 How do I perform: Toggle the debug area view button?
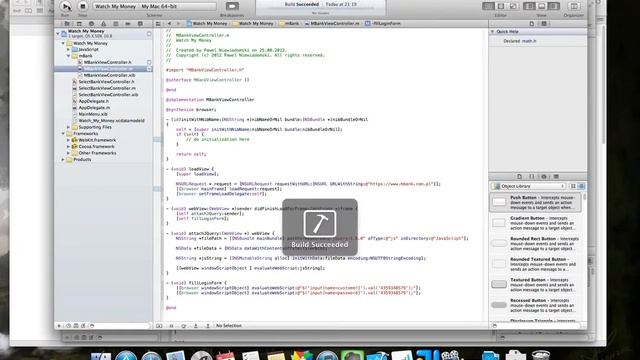pyautogui.click(x=542, y=6)
